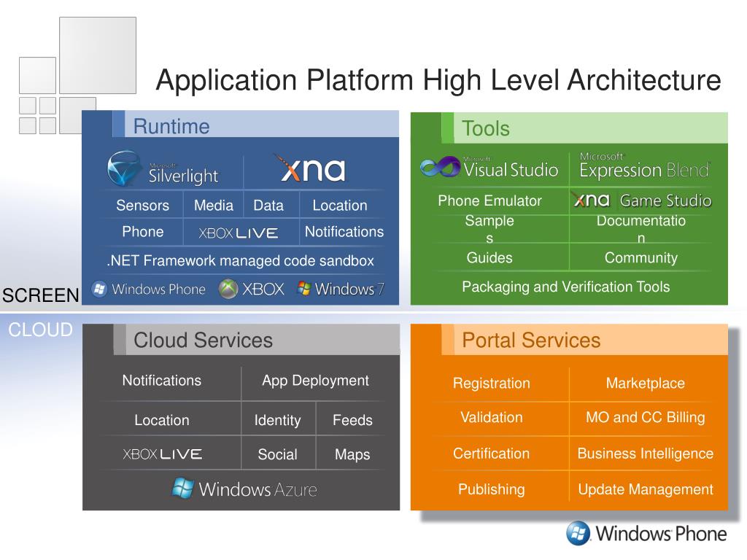747x560 pixels.
Task: Click '.NET Framework managed code sandbox' text
Action: coord(241,260)
